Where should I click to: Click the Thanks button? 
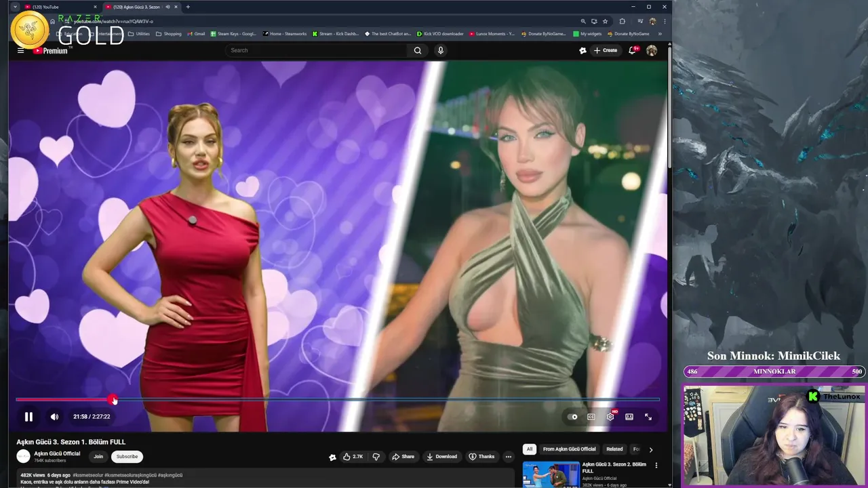[x=481, y=457]
